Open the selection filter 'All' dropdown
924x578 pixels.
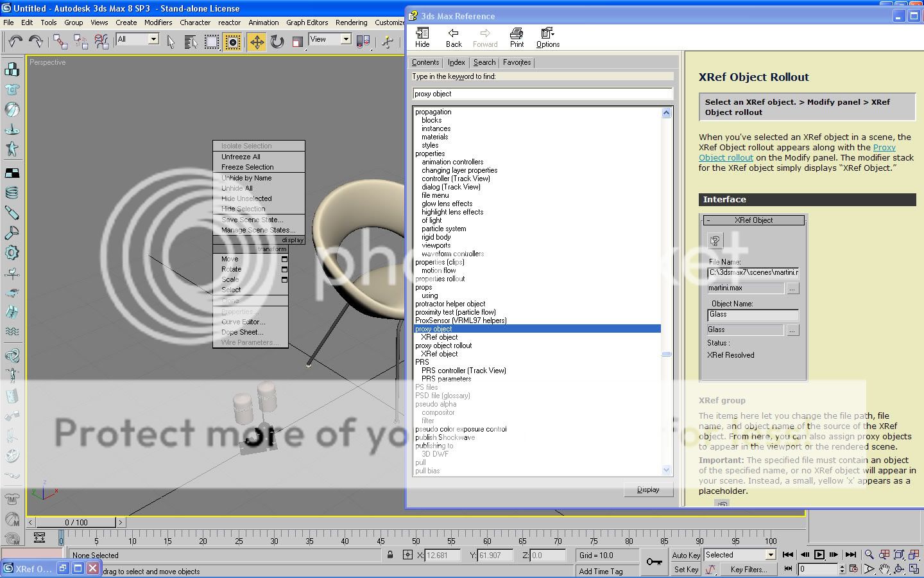(153, 39)
